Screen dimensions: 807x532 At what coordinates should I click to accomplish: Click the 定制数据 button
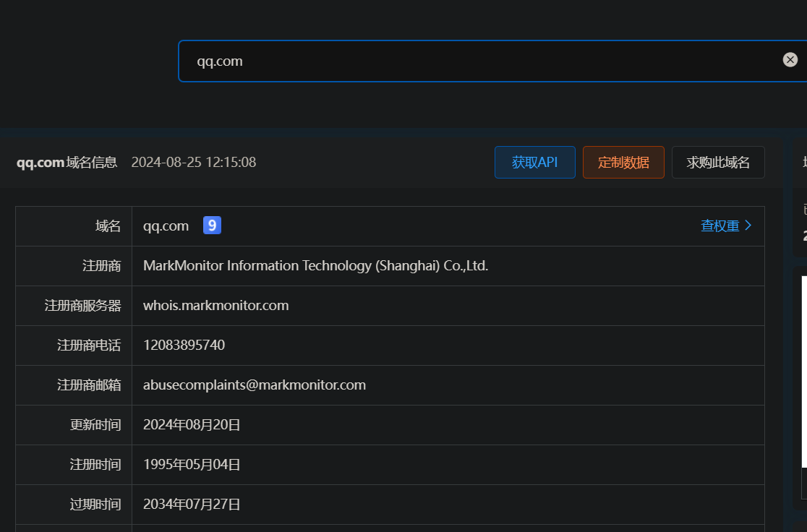pos(623,163)
